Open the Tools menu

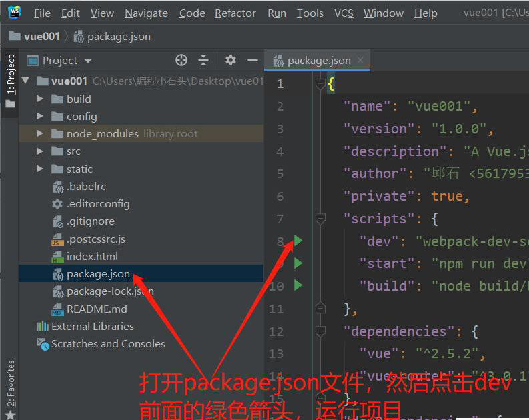click(x=310, y=13)
